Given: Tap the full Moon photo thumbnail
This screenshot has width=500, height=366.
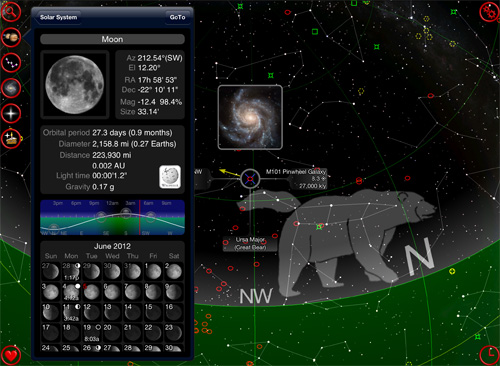Looking at the screenshot, I should (x=75, y=85).
